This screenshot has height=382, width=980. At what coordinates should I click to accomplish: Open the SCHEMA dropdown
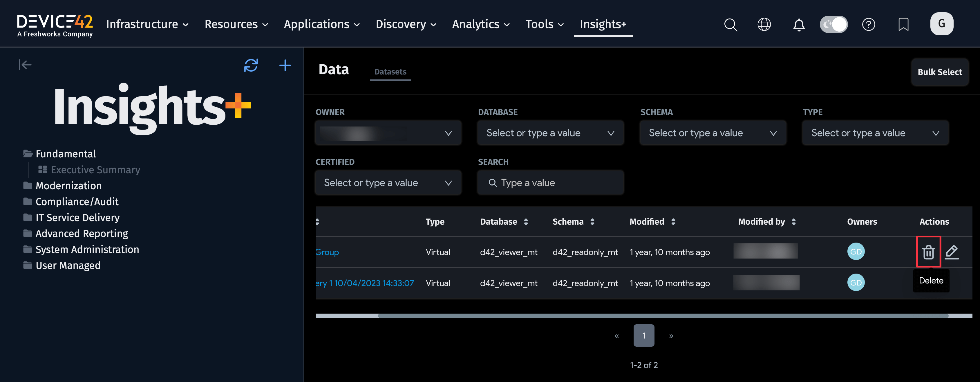point(713,133)
